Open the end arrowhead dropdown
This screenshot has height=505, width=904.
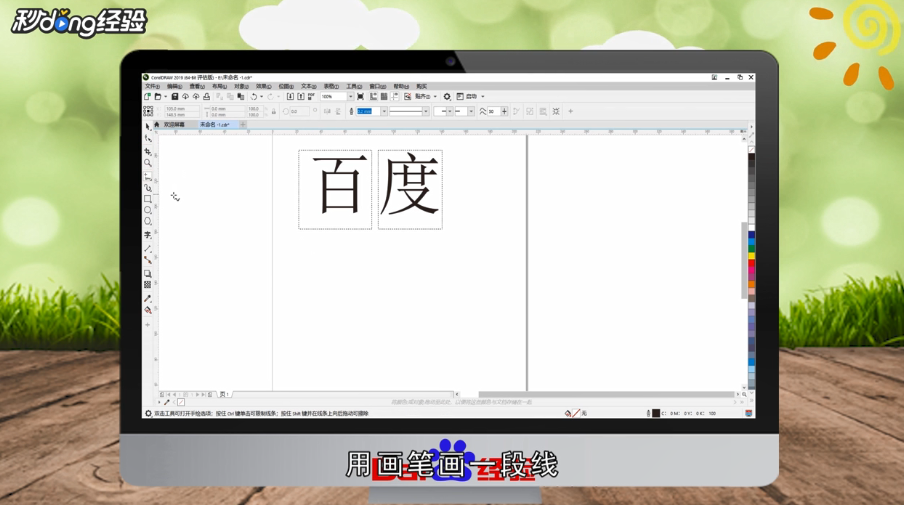[x=471, y=111]
